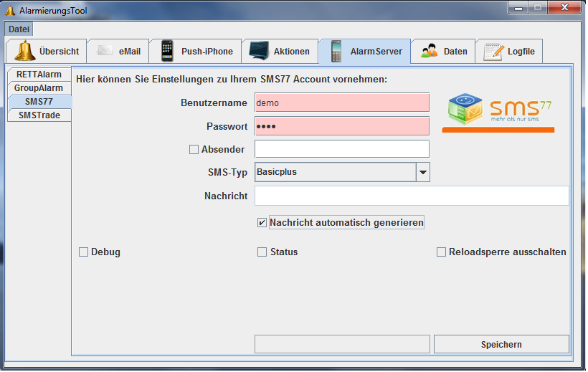Click into the Benutzername input field
The width and height of the screenshot is (588, 372).
coord(341,102)
